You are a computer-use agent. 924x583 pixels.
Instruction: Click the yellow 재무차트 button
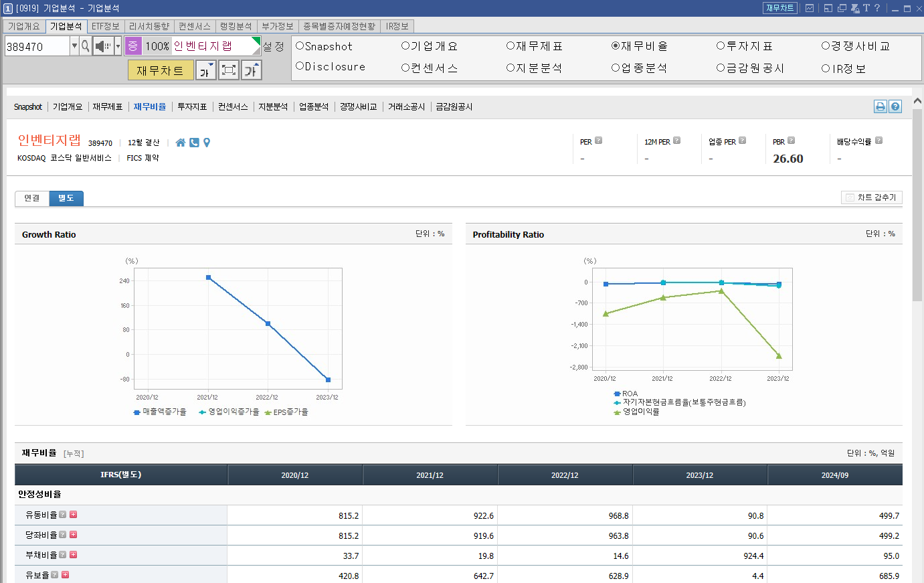tap(161, 70)
